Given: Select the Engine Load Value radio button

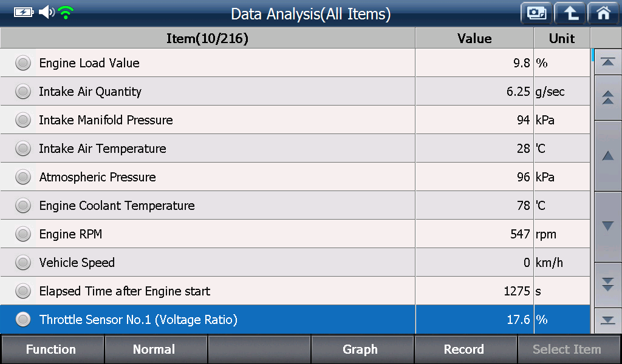Looking at the screenshot, I should pyautogui.click(x=23, y=63).
